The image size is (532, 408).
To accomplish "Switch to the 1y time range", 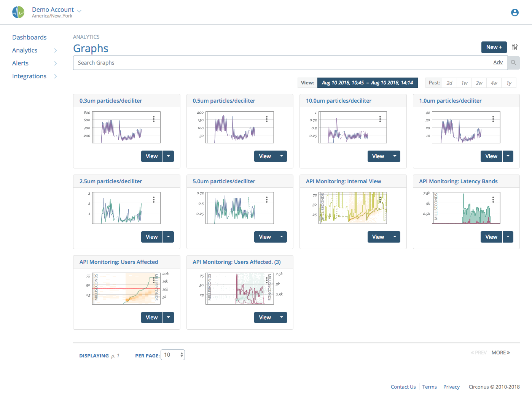I will 509,83.
